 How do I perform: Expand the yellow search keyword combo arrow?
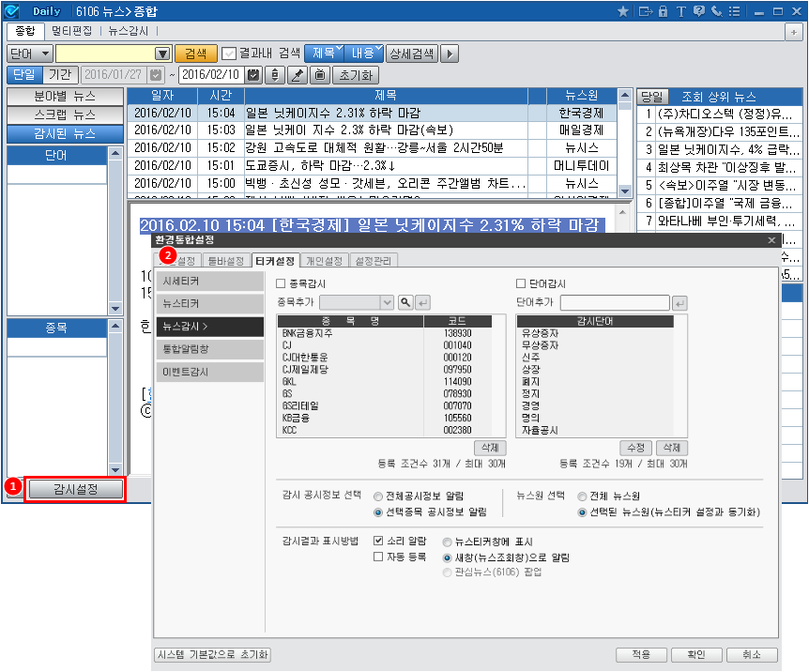pos(162,53)
